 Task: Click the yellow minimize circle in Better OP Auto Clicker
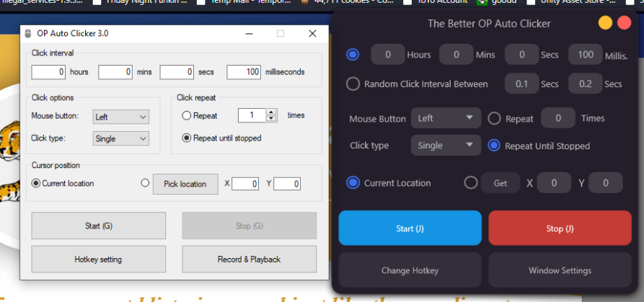pos(606,23)
